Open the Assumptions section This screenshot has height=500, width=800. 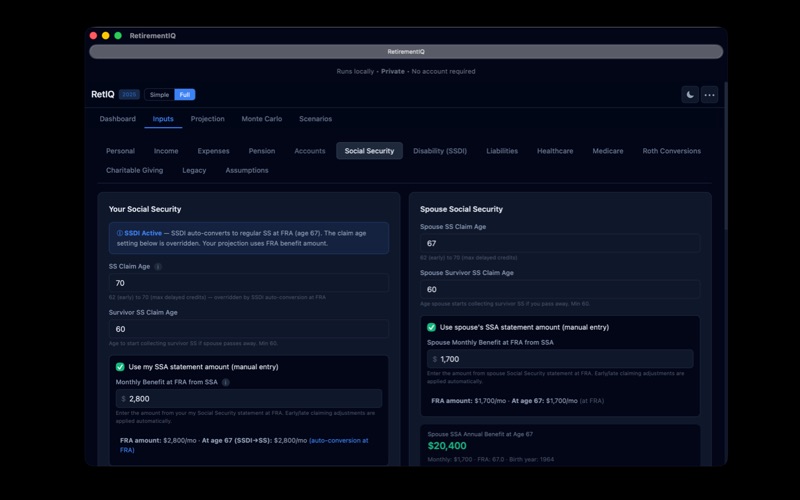(x=247, y=170)
